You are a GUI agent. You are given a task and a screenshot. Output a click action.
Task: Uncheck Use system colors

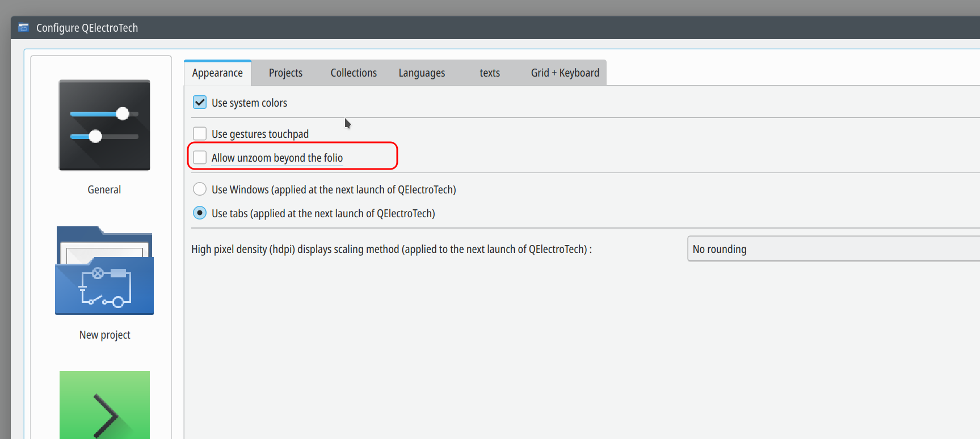200,103
